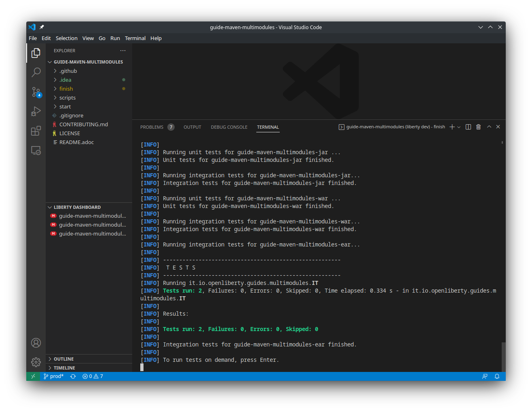Viewport: 532px width, 412px height.
Task: Open the Go menu
Action: 102,38
